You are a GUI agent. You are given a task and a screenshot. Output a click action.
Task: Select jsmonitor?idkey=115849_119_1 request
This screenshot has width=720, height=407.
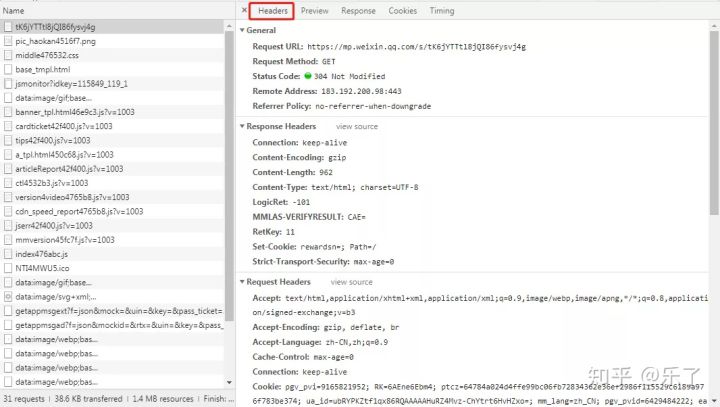coord(112,84)
